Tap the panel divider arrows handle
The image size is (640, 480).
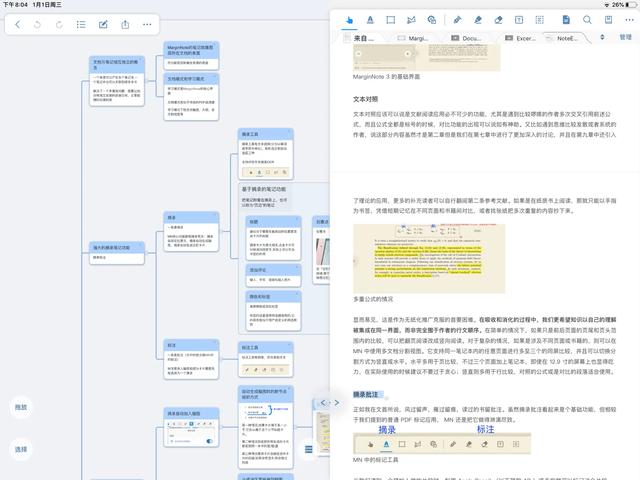click(329, 403)
